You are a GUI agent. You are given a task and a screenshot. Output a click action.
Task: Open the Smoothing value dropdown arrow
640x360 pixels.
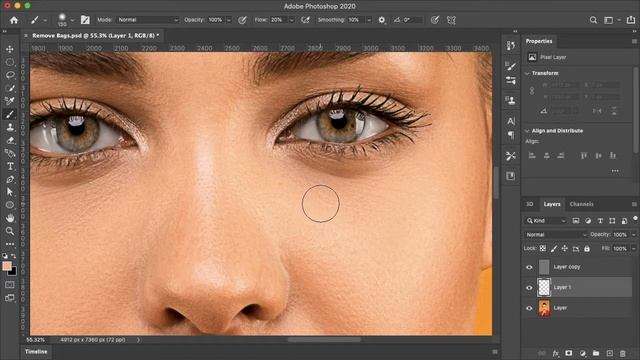[x=369, y=20]
